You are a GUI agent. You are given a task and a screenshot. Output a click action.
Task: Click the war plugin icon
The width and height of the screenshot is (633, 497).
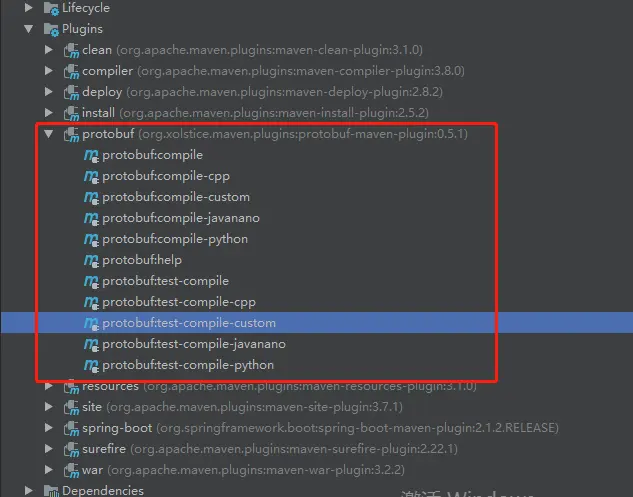71,470
